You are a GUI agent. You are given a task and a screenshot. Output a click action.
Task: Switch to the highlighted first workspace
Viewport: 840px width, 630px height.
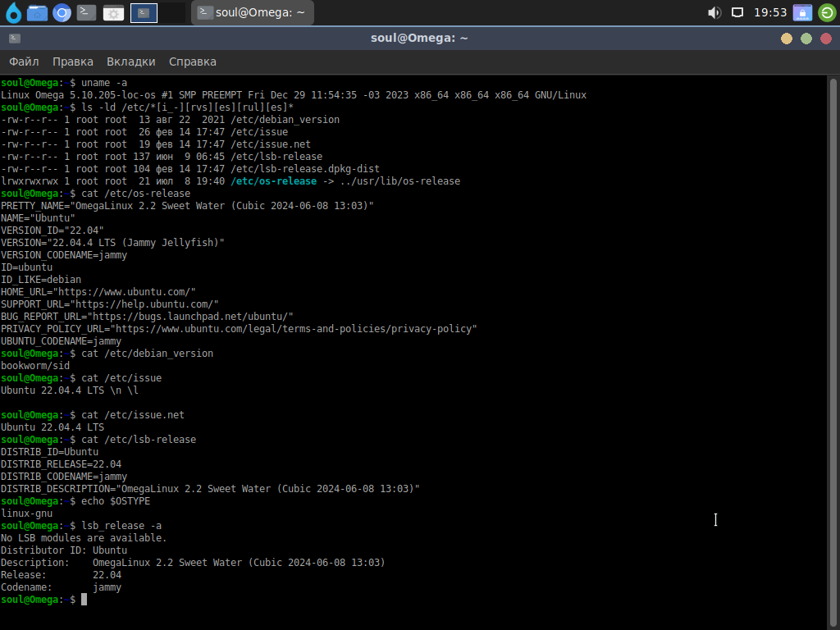click(144, 13)
